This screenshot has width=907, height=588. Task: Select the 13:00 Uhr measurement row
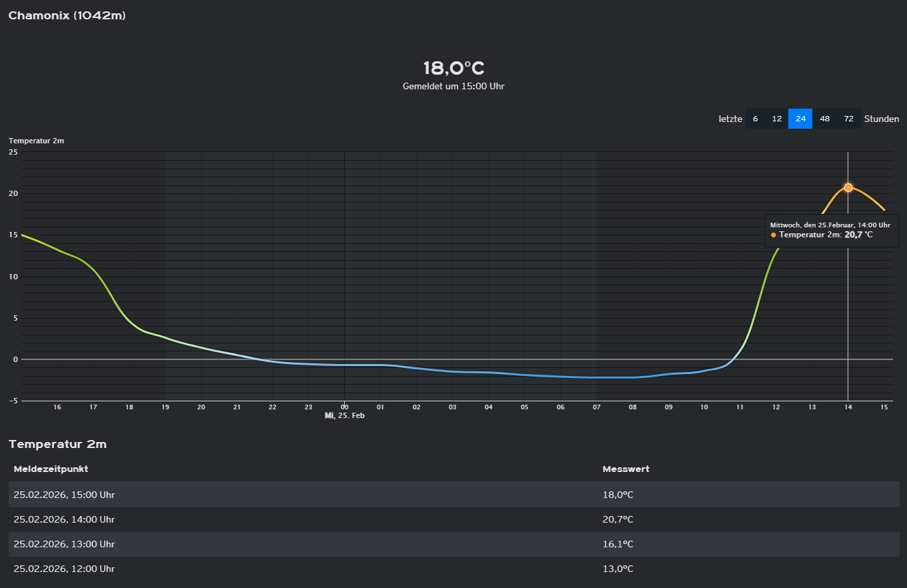pyautogui.click(x=64, y=544)
